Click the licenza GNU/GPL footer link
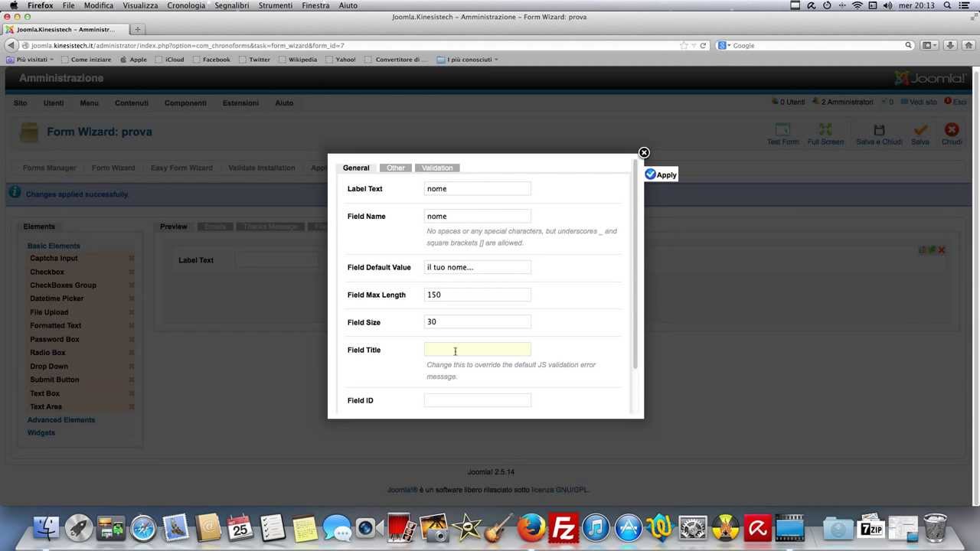 pyautogui.click(x=560, y=490)
